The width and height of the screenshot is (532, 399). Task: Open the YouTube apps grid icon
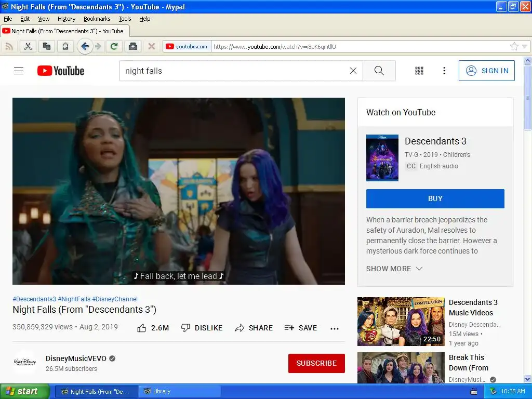[419, 71]
